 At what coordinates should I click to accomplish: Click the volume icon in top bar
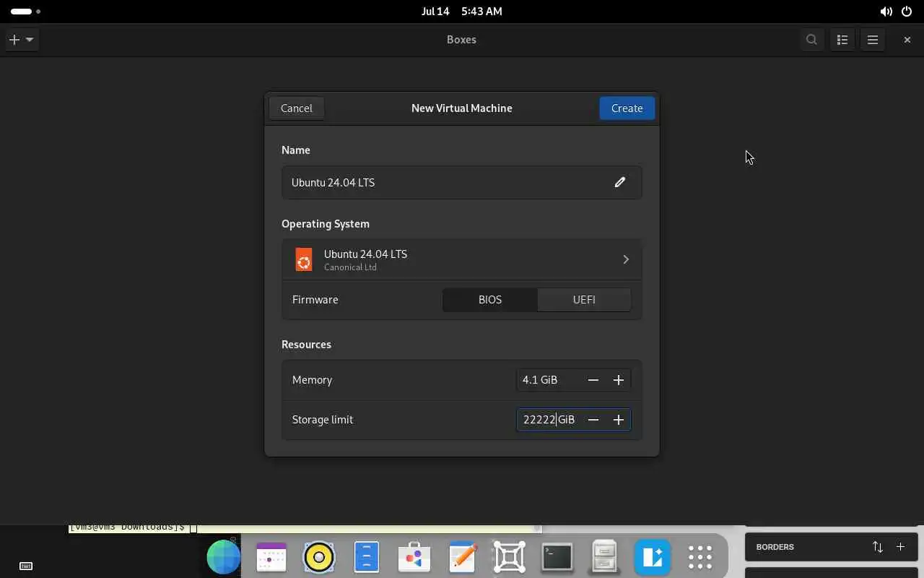[886, 12]
